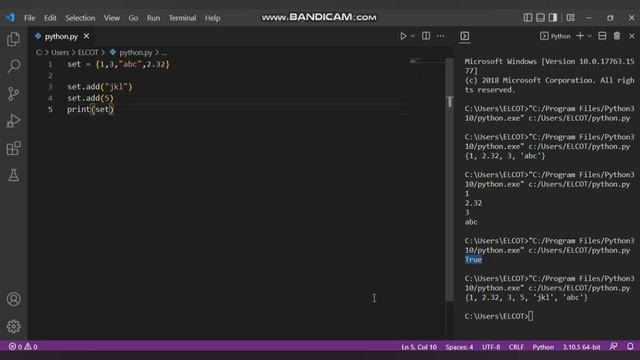Change encoding via UTF-8 status entry
This screenshot has width=640, height=360.
click(491, 347)
